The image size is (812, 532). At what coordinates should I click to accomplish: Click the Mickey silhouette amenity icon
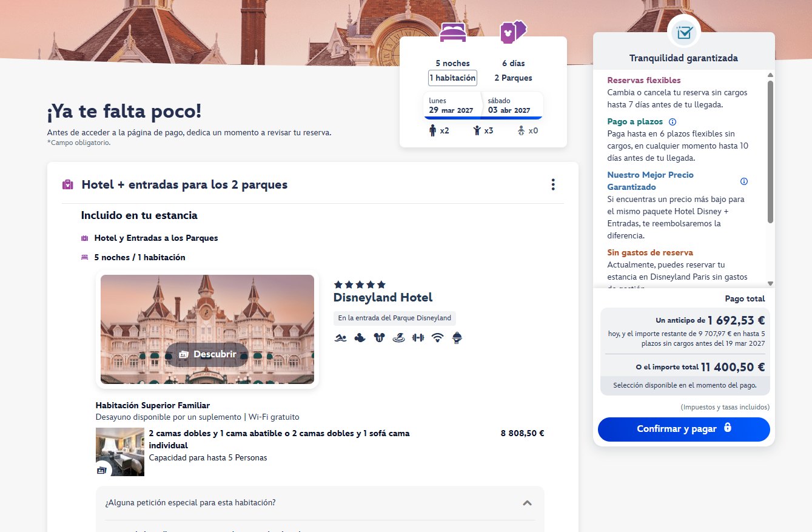click(x=360, y=338)
